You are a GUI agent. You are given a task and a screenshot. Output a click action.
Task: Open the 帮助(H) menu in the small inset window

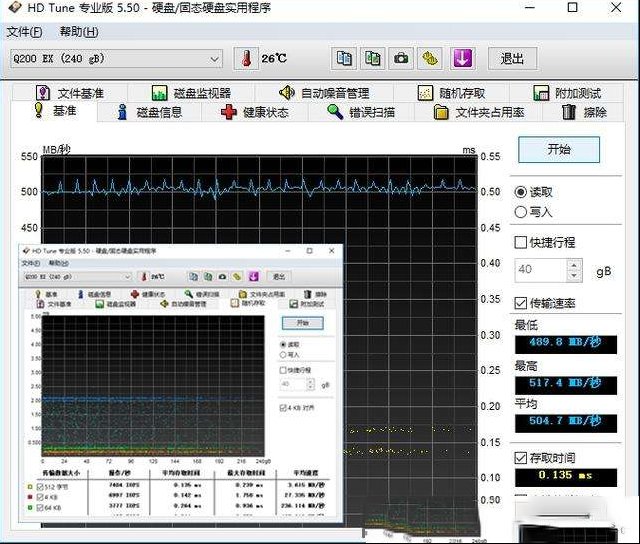(x=58, y=263)
